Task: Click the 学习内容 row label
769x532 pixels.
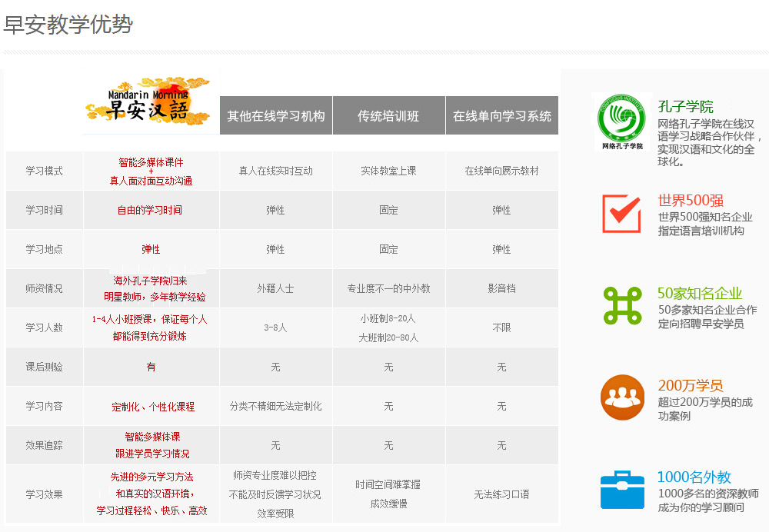Action: click(44, 406)
